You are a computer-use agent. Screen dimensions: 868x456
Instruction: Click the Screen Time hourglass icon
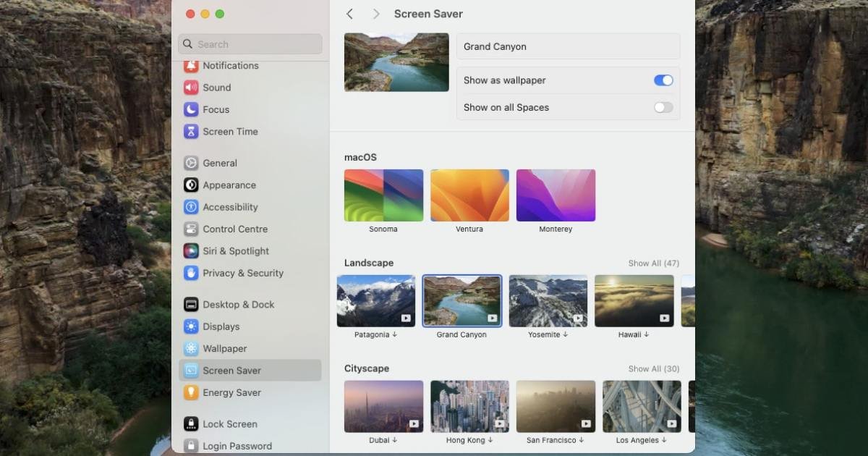pos(190,132)
